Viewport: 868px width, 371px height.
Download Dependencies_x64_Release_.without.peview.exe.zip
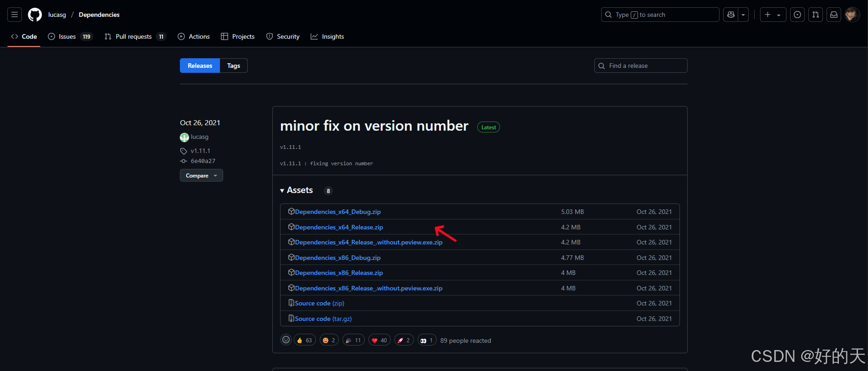368,242
